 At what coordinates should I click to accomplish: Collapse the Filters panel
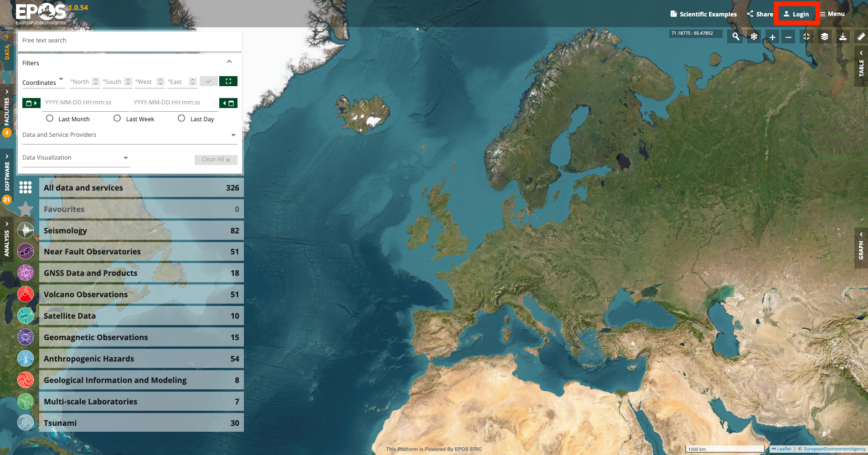pos(229,62)
